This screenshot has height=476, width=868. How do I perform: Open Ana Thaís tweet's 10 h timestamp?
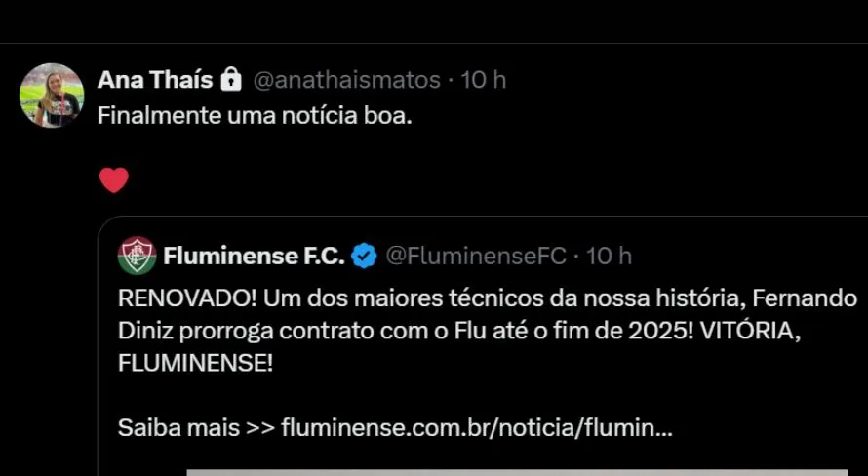pos(484,79)
